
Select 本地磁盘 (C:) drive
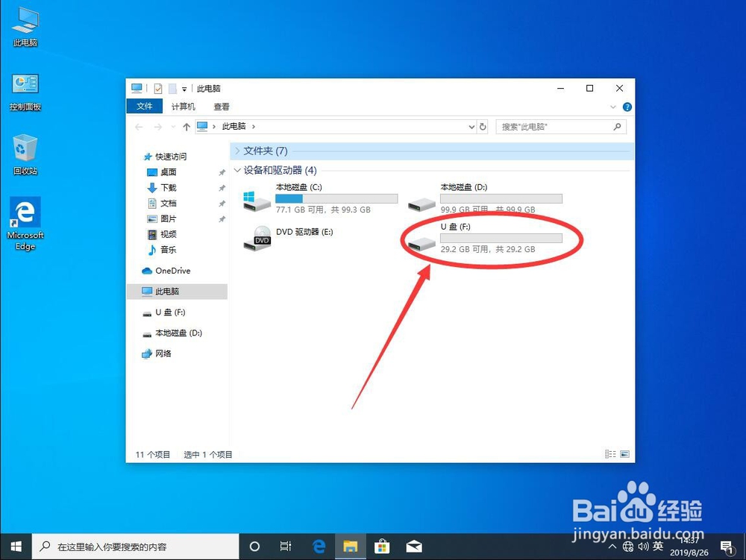[x=320, y=198]
